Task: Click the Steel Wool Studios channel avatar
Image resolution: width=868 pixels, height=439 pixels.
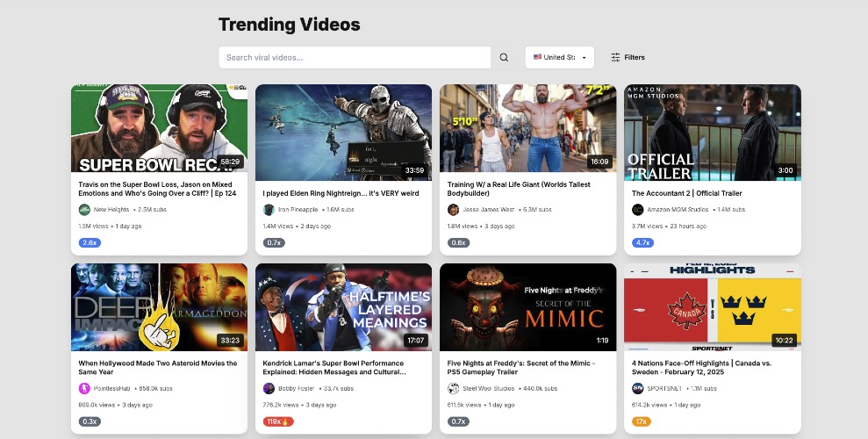Action: tap(453, 388)
